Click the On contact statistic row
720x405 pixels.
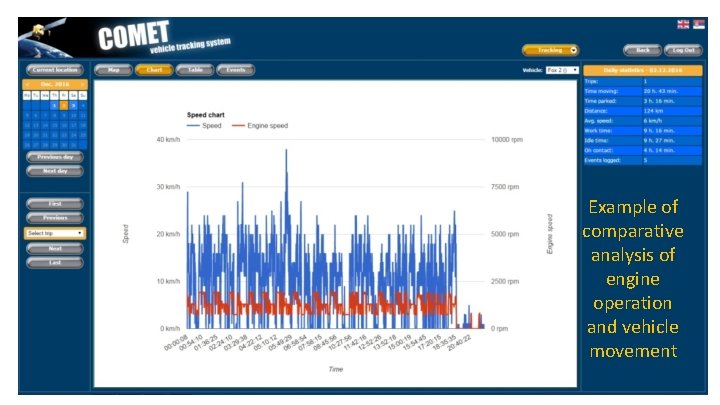click(x=642, y=150)
